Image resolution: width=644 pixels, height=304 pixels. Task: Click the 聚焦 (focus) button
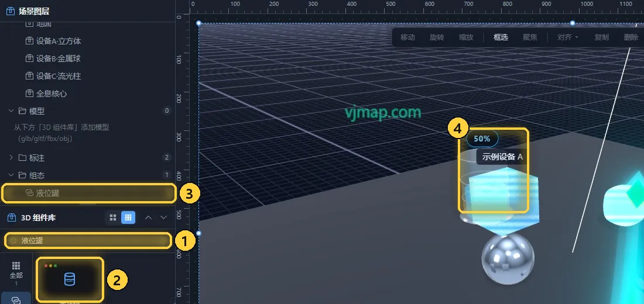click(x=530, y=37)
